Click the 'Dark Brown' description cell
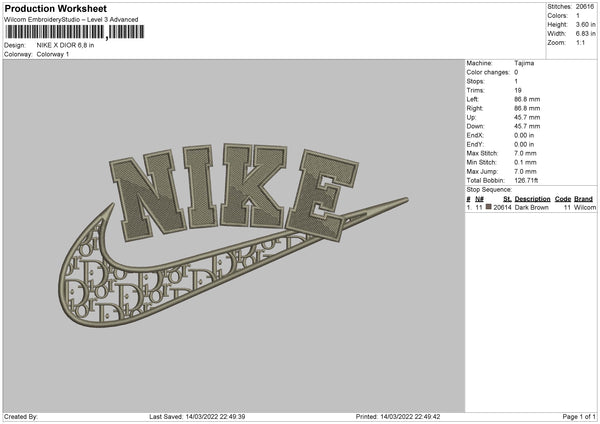This screenshot has width=600, height=424. (532, 207)
